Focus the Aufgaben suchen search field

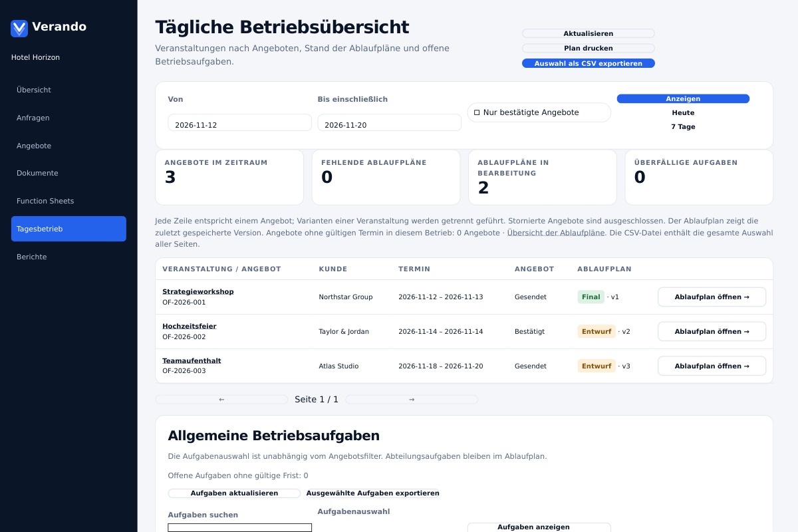239,527
